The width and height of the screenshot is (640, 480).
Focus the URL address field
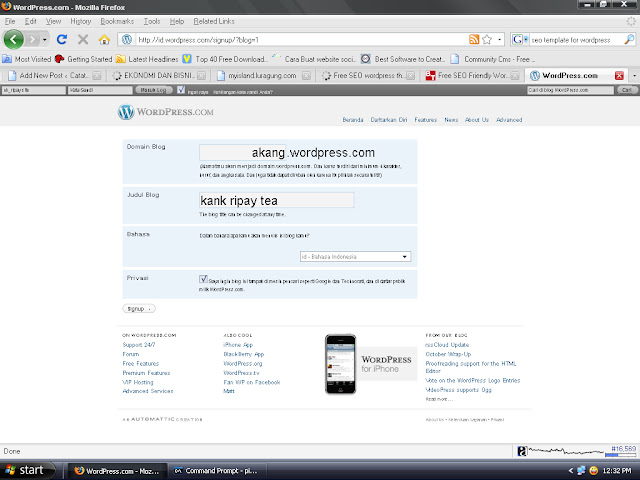coord(302,40)
